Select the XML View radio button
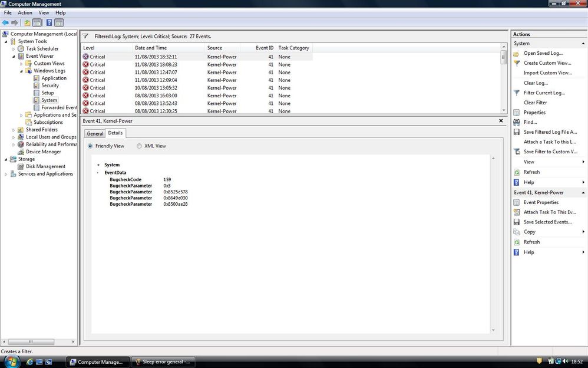The width and height of the screenshot is (588, 368). pos(140,146)
